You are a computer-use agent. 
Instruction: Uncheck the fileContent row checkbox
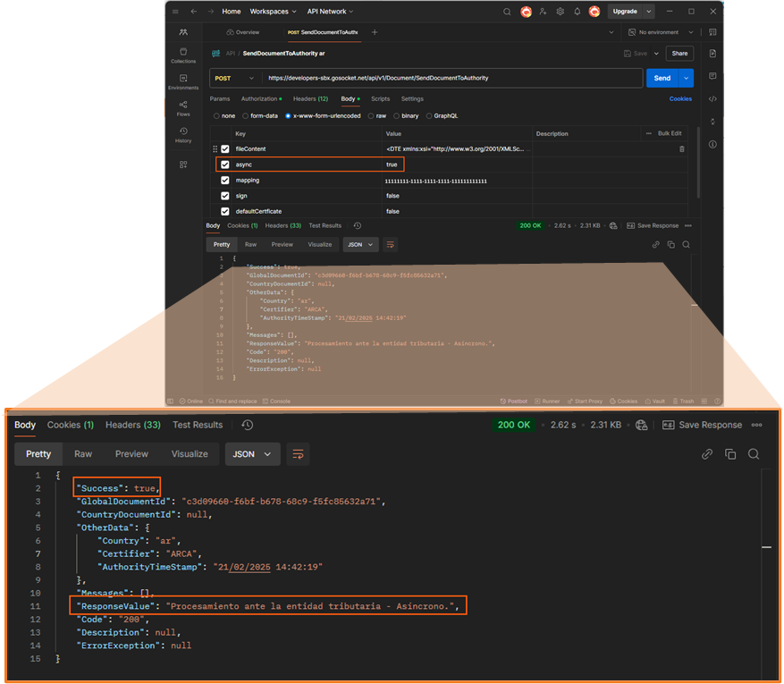click(225, 149)
